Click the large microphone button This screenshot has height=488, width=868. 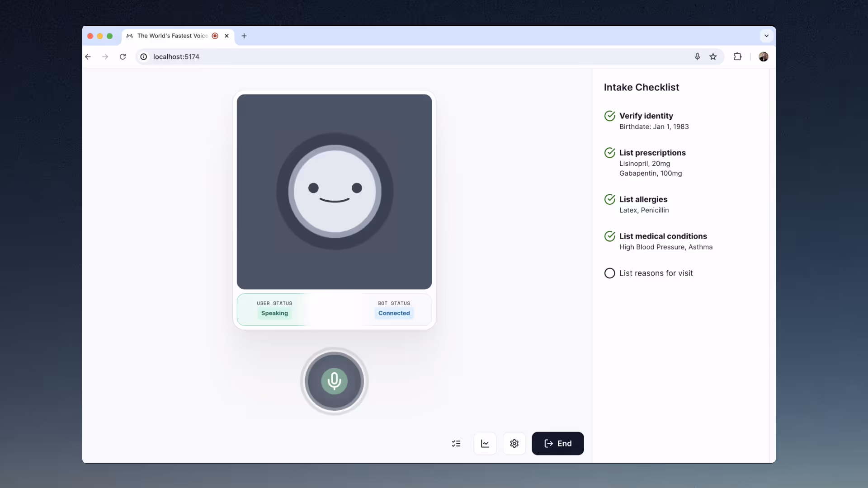(x=334, y=381)
